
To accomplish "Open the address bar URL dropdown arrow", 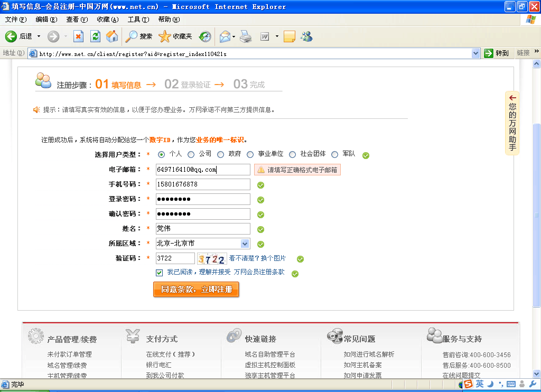I will click(475, 53).
